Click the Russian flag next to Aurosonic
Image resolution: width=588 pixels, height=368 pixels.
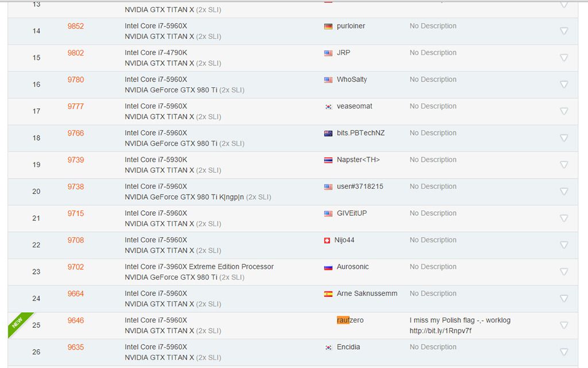tap(328, 267)
